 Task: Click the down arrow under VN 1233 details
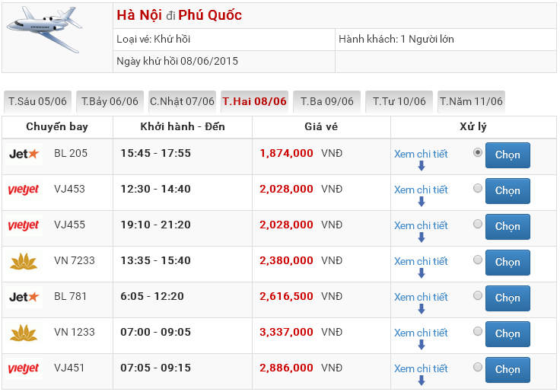422,345
